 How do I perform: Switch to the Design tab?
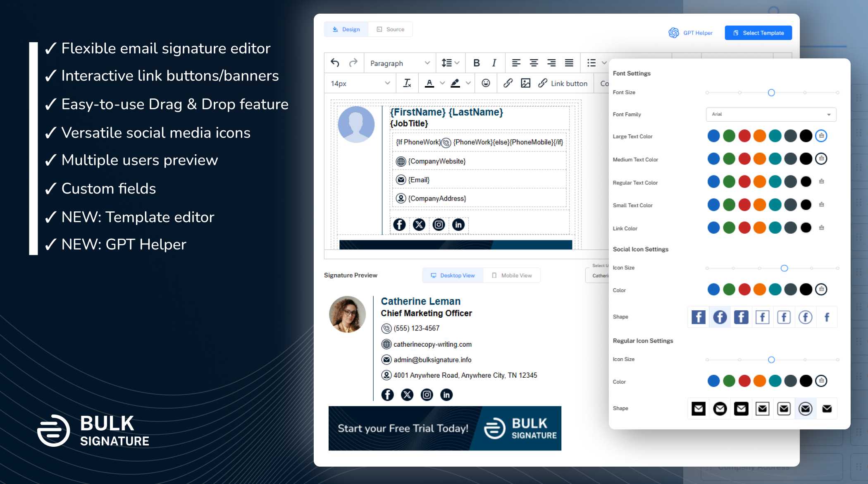tap(346, 29)
